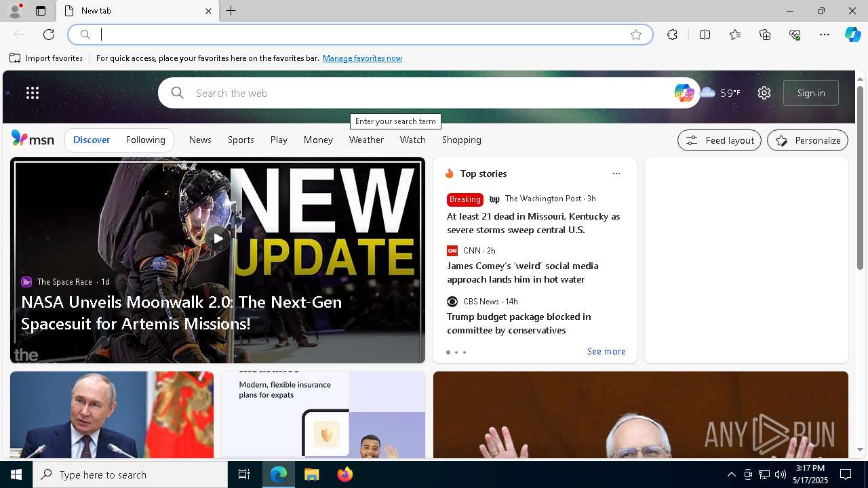Click the Refresh page icon
This screenshot has height=488, width=868.
[49, 35]
